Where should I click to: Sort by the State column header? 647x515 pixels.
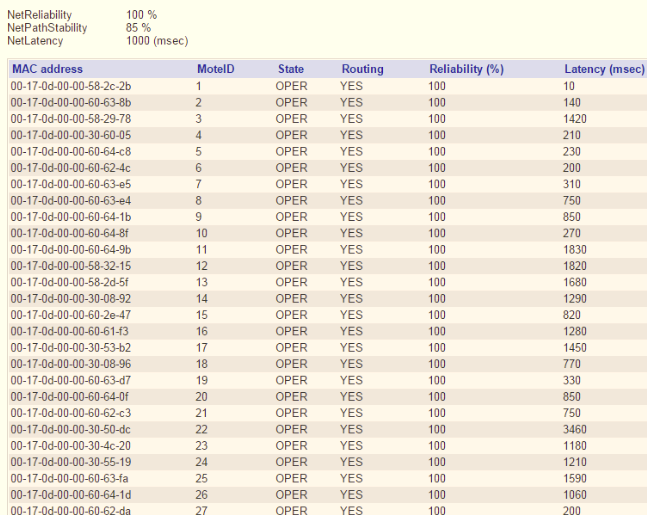coord(291,69)
